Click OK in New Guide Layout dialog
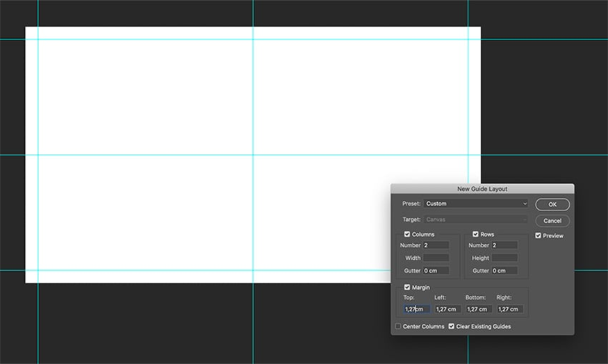This screenshot has height=364, width=608. 552,204
